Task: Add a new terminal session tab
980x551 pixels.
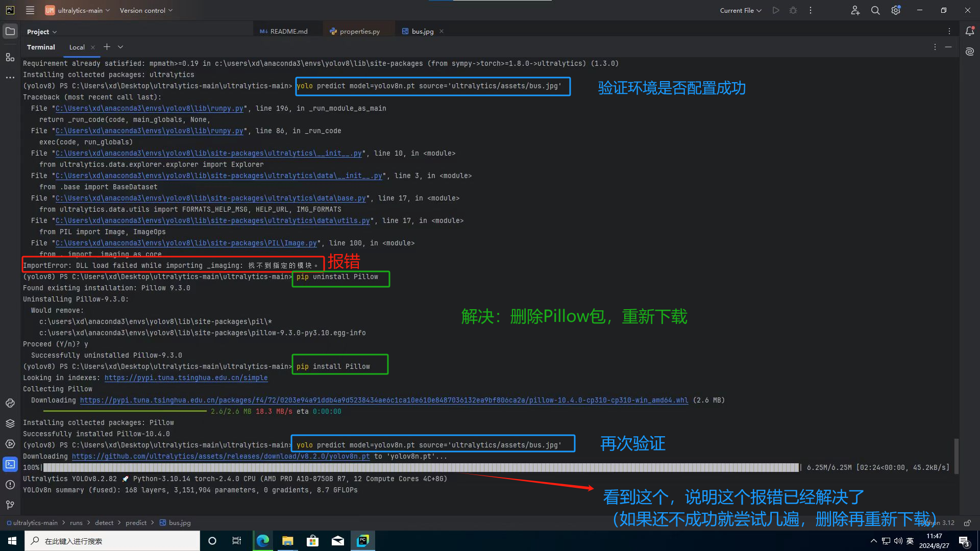Action: tap(107, 47)
